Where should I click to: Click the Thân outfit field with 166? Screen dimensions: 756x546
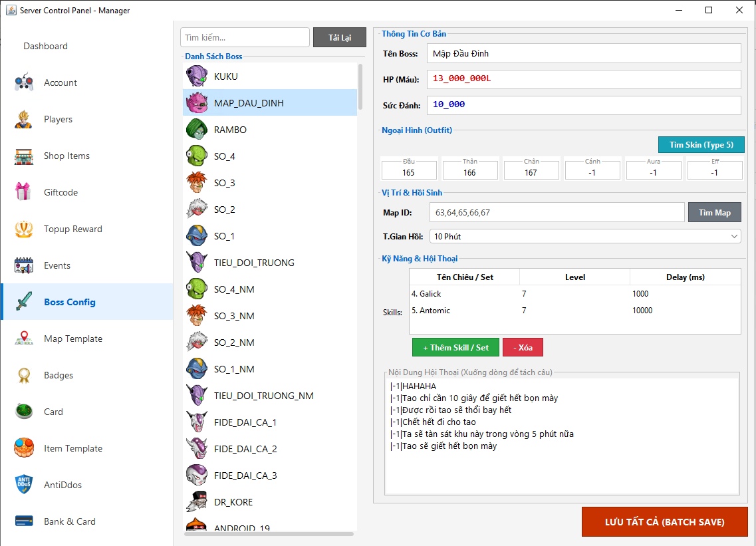tap(470, 171)
